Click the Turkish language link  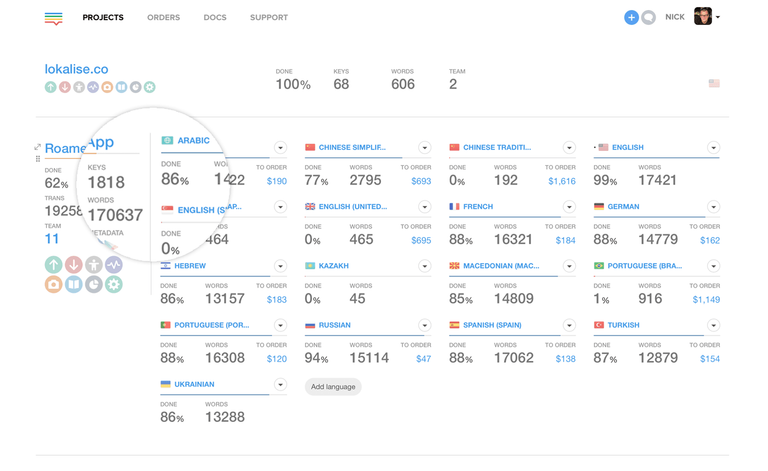click(x=624, y=325)
